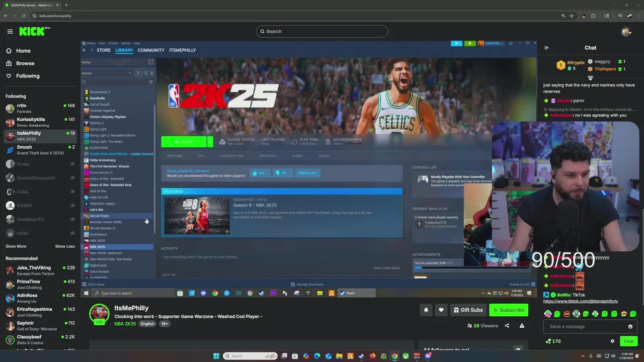Click Show Less under Following
This screenshot has height=362, width=644.
64,246
